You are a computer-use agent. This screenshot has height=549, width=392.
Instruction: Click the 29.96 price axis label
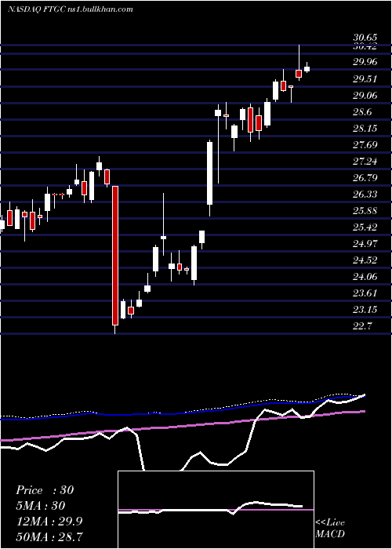(x=365, y=62)
